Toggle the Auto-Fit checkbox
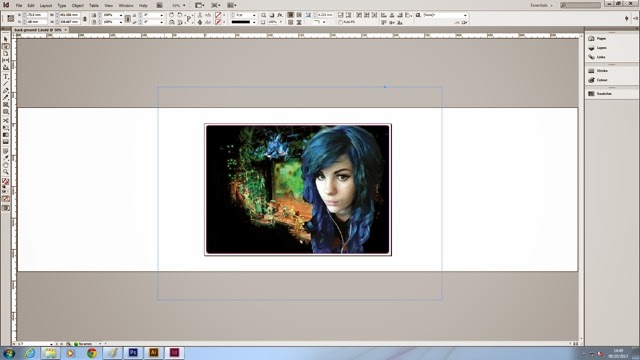This screenshot has width=640, height=360. click(340, 22)
